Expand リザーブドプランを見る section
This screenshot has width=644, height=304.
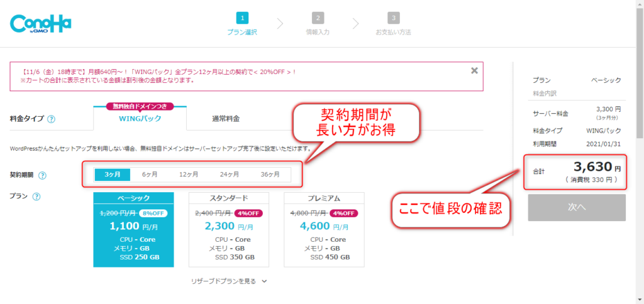[x=229, y=281]
